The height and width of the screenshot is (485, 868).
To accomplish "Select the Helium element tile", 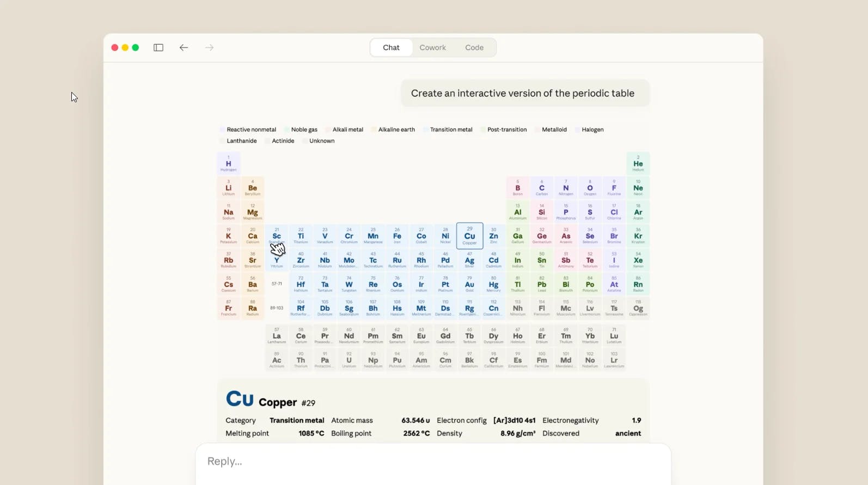I will pyautogui.click(x=638, y=163).
